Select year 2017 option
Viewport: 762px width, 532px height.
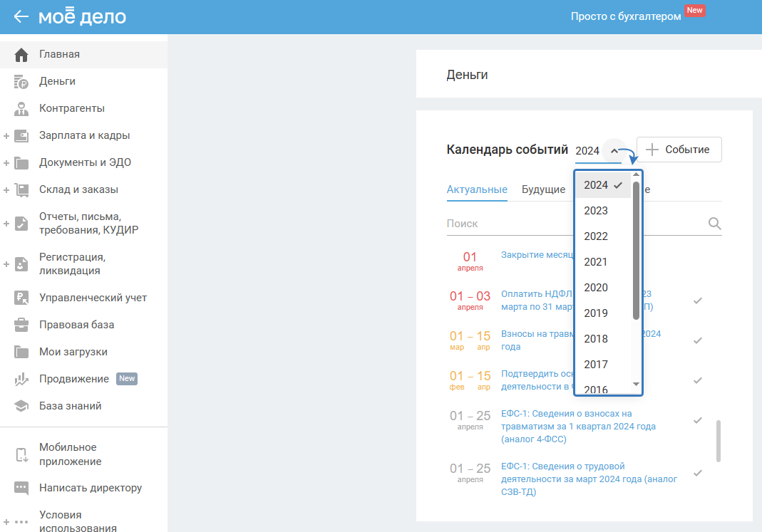(603, 365)
